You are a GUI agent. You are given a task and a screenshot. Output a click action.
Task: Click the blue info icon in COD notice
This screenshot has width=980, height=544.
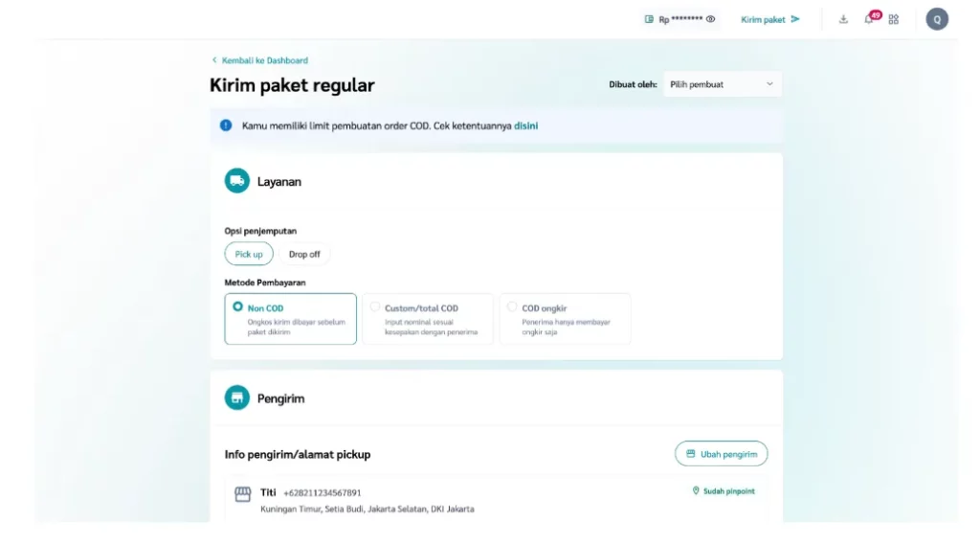[226, 125]
